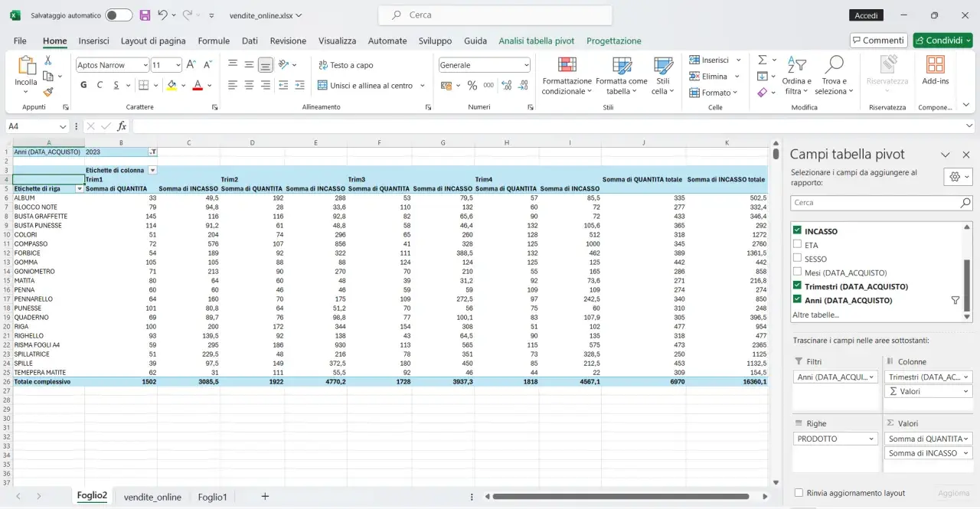Click the Format Painter brush icon
This screenshot has height=509, width=980.
coord(48,92)
